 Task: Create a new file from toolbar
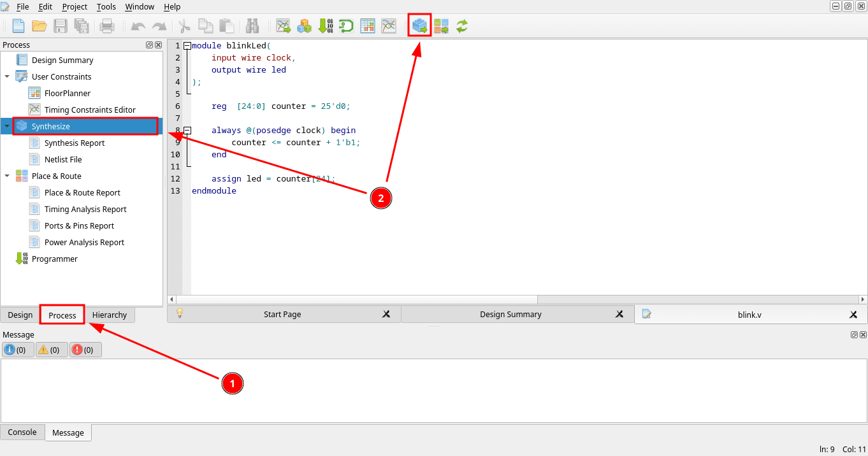pyautogui.click(x=18, y=26)
